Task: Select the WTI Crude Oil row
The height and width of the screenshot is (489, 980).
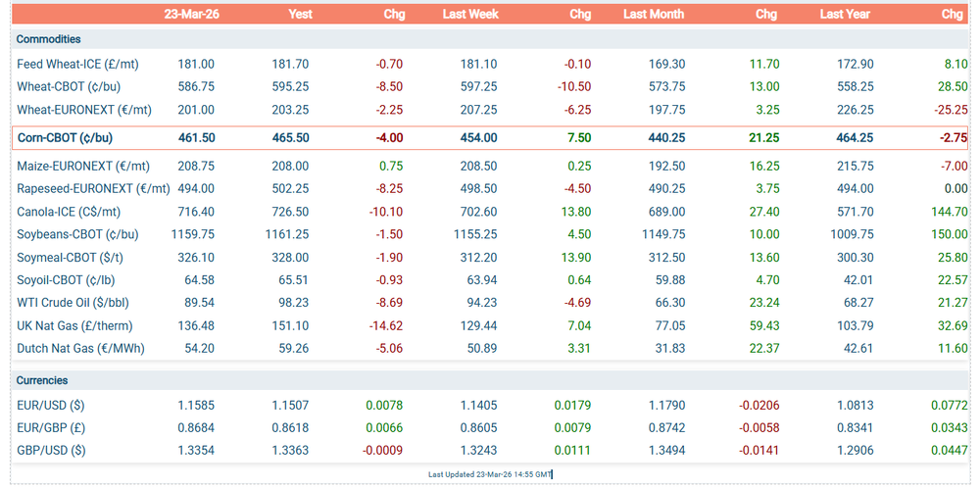Action: point(490,303)
